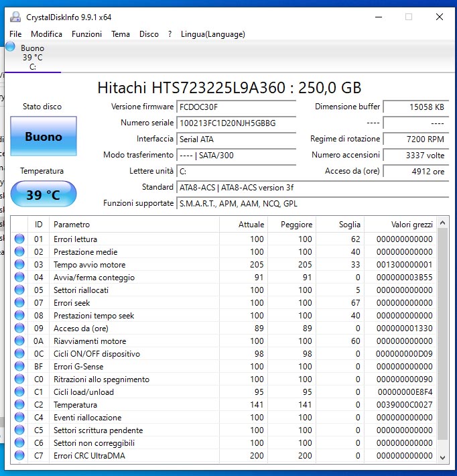Click status orb of Errori seek row
Image resolution: width=457 pixels, height=476 pixels.
point(19,302)
